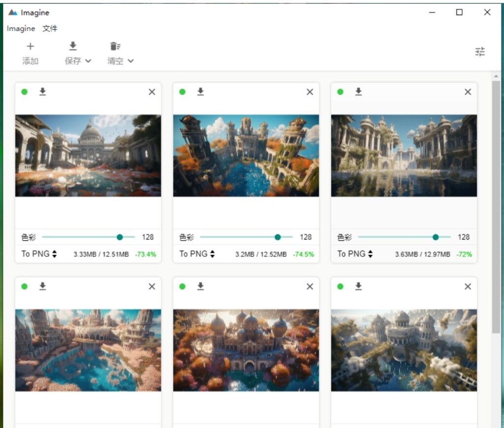Open To PNG format selector on 3.2MB card
The image size is (504, 428).
[x=197, y=254]
